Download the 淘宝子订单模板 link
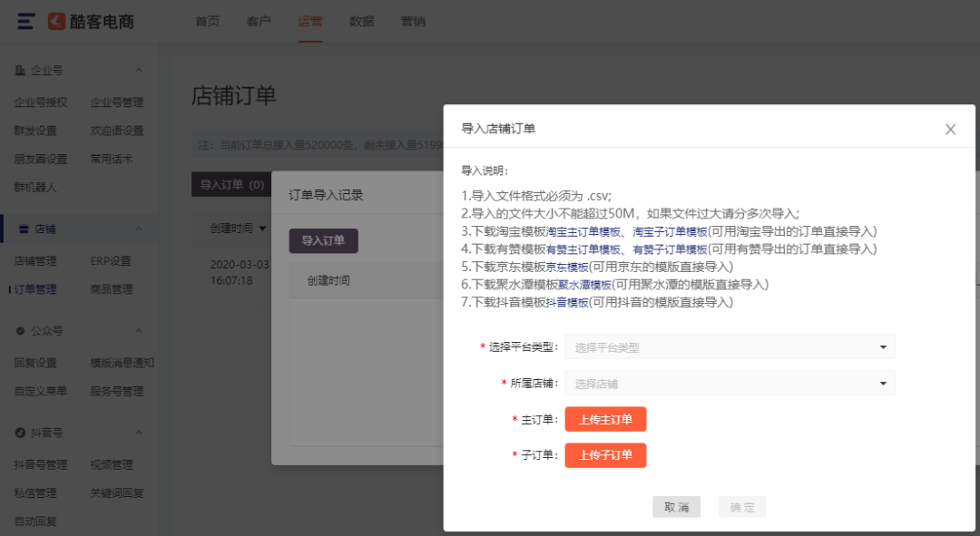The width and height of the screenshot is (980, 536). 670,232
